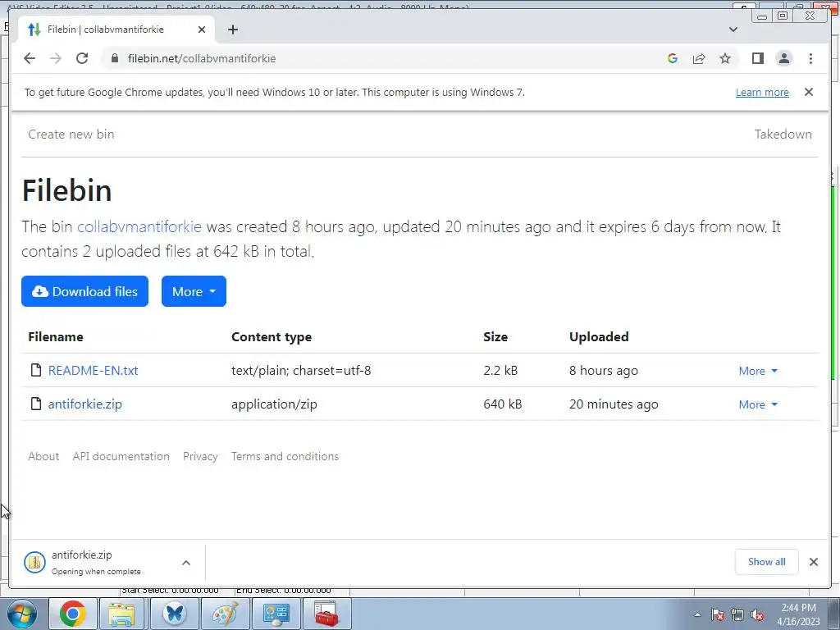Expand the antiforkie.zip download options chevron
This screenshot has height=630, width=840.
(186, 563)
